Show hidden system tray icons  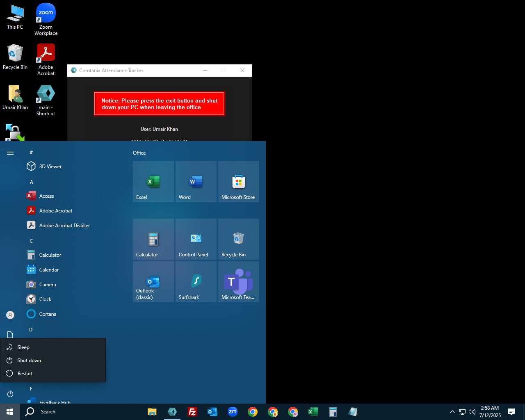(x=452, y=412)
